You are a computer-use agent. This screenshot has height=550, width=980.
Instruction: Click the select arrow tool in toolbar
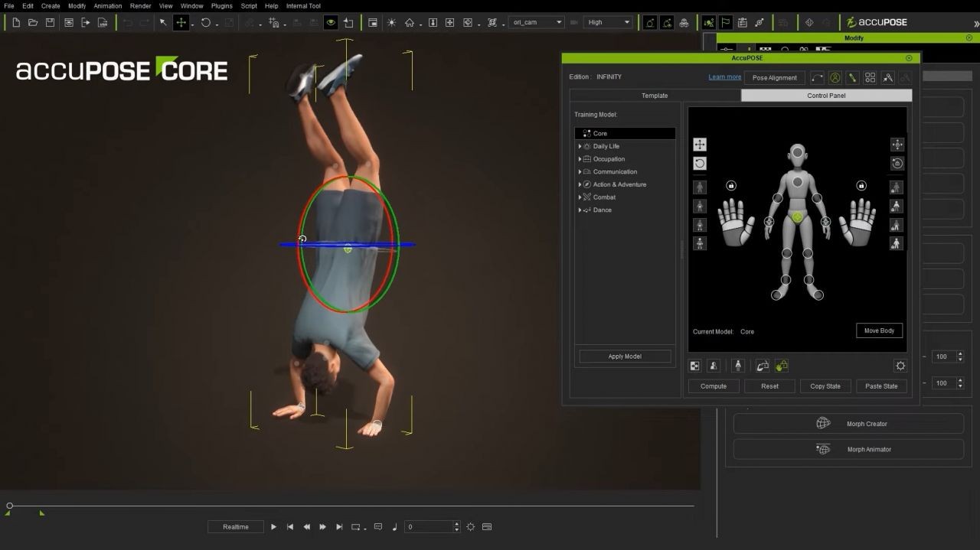(x=163, y=23)
